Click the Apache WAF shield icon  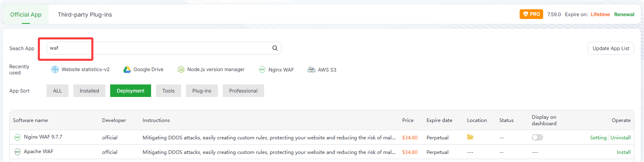pos(17,152)
